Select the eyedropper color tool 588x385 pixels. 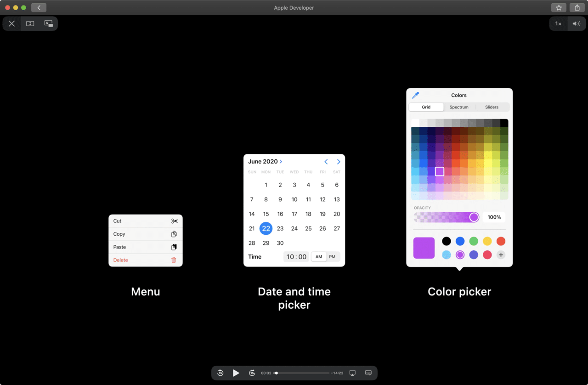(x=415, y=95)
